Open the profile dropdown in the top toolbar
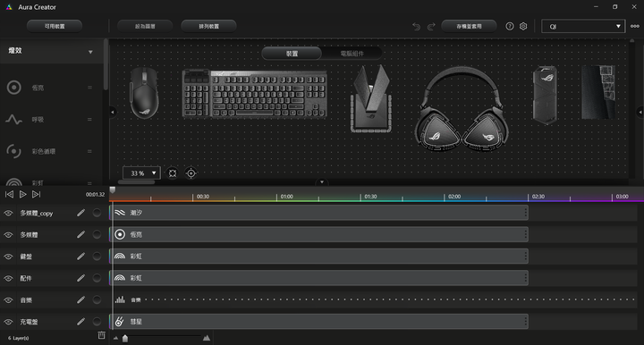 click(x=583, y=26)
